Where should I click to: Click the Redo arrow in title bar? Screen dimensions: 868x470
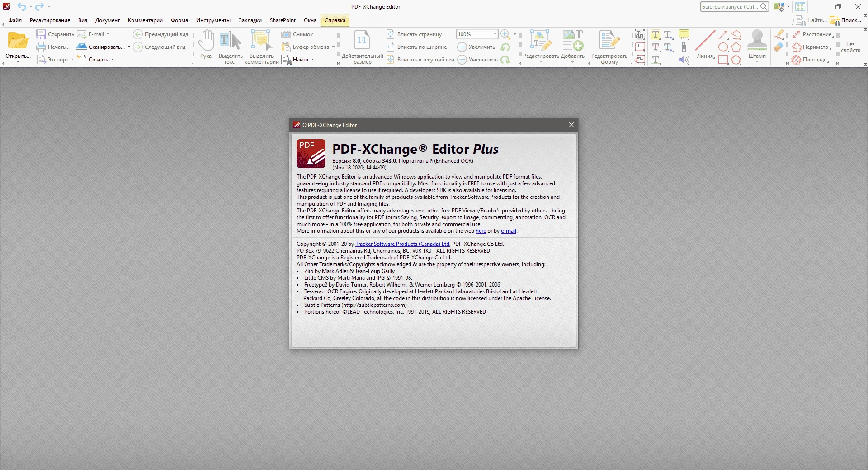pos(40,7)
